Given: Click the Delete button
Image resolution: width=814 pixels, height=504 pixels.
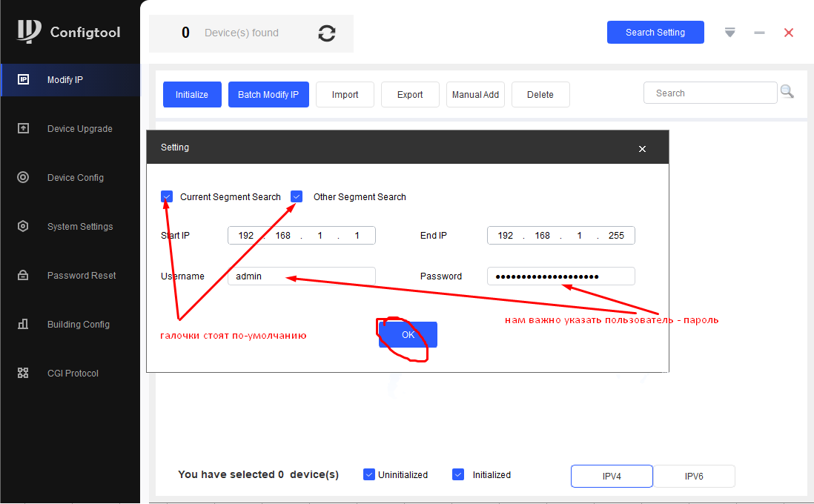Looking at the screenshot, I should tap(540, 94).
